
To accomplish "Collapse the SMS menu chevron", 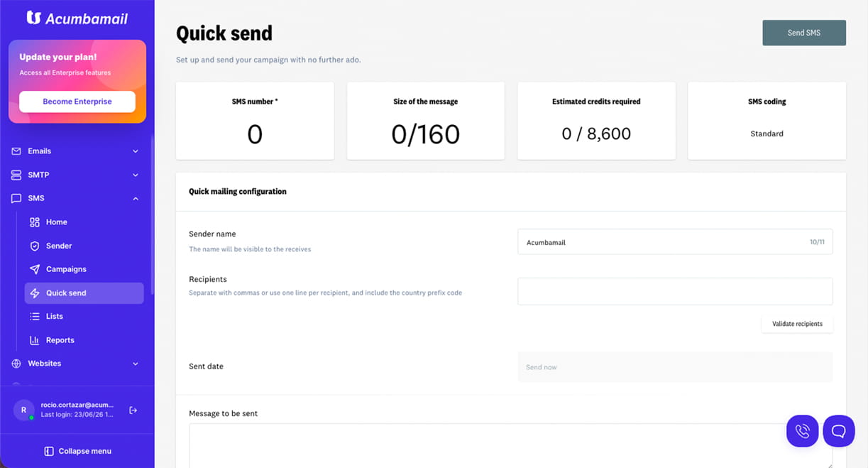I will tap(136, 198).
